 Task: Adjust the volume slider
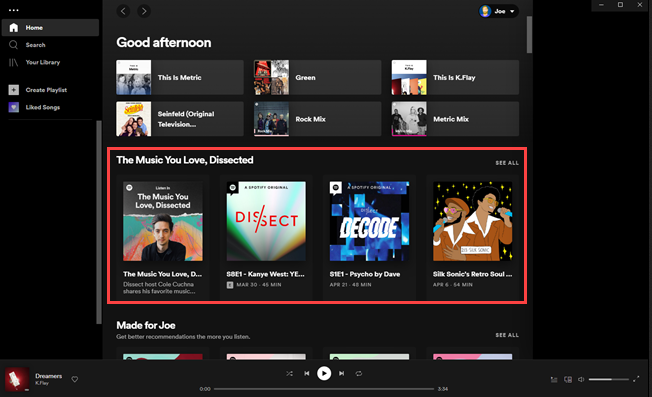tap(609, 380)
